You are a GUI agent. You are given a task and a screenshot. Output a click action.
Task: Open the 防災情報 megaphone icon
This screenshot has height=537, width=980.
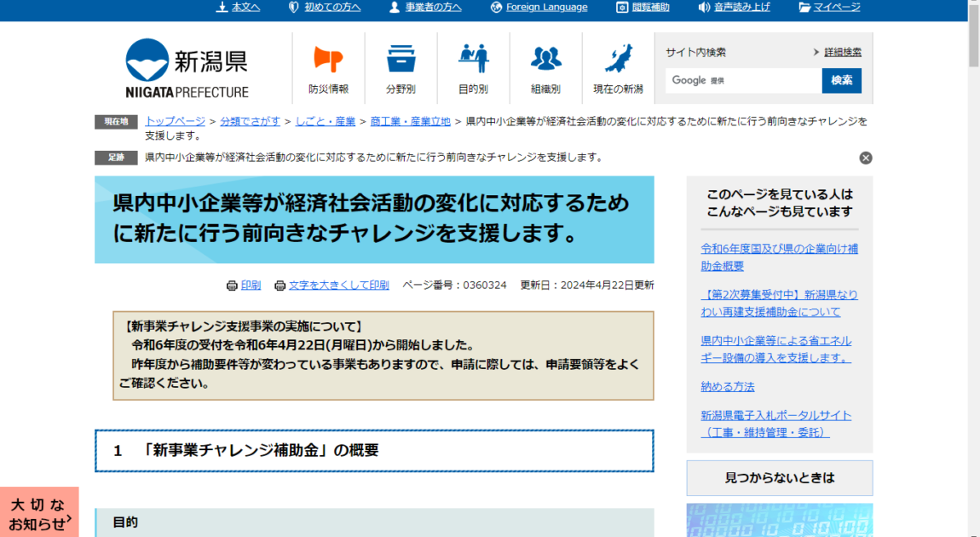tap(331, 60)
